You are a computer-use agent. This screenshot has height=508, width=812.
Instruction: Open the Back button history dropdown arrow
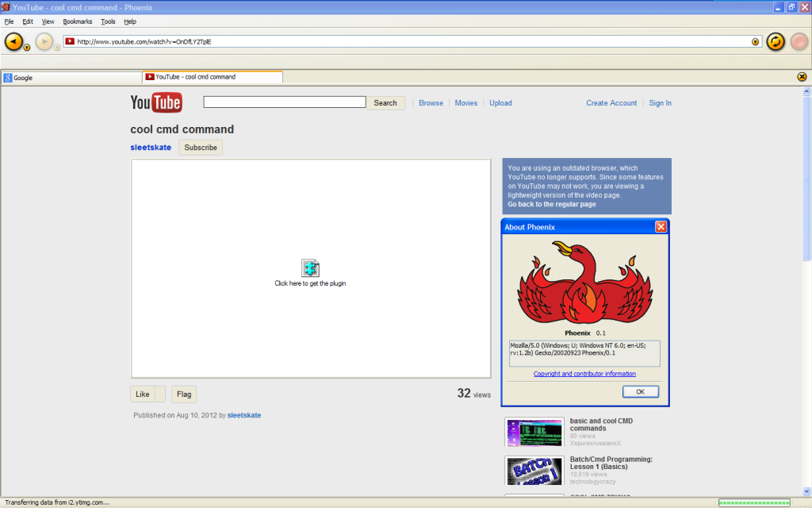(27, 48)
